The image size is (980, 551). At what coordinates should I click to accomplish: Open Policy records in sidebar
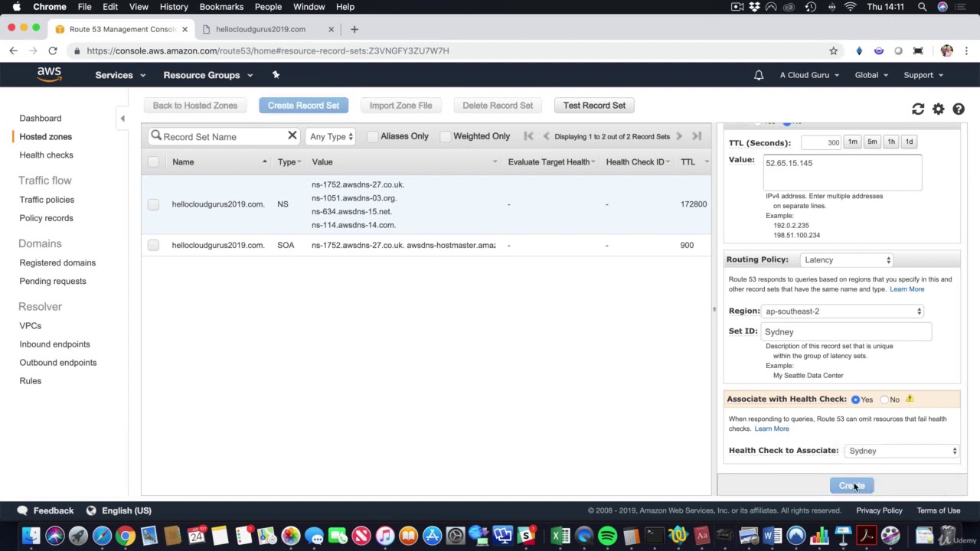click(47, 218)
